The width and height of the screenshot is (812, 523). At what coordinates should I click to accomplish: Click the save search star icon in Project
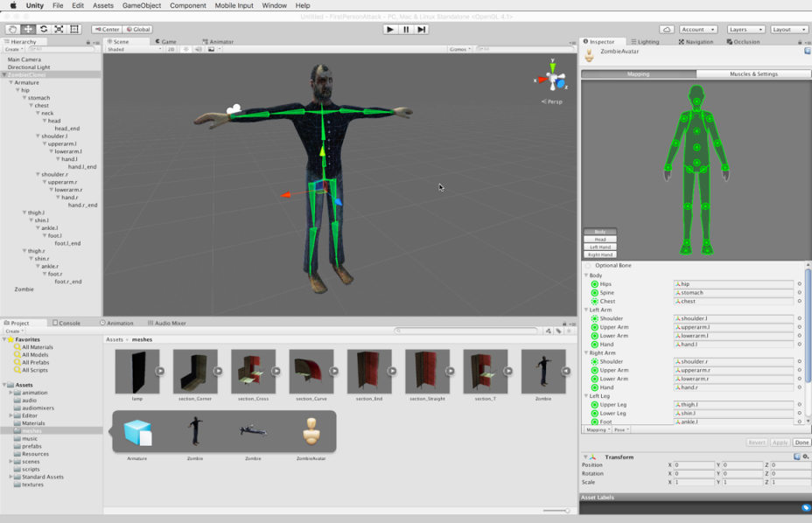pyautogui.click(x=569, y=331)
